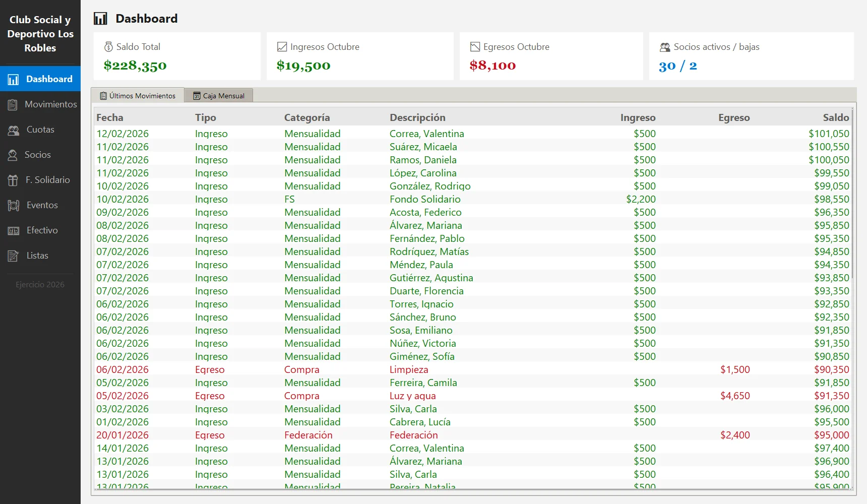Open the Movimientos section
Viewport: 867px width, 504px height.
coord(40,104)
